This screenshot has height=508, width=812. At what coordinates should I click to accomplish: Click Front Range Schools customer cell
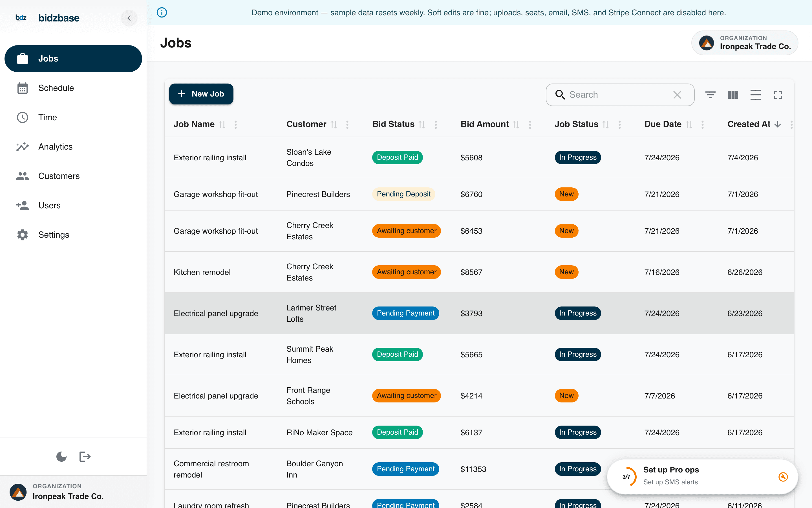308,396
